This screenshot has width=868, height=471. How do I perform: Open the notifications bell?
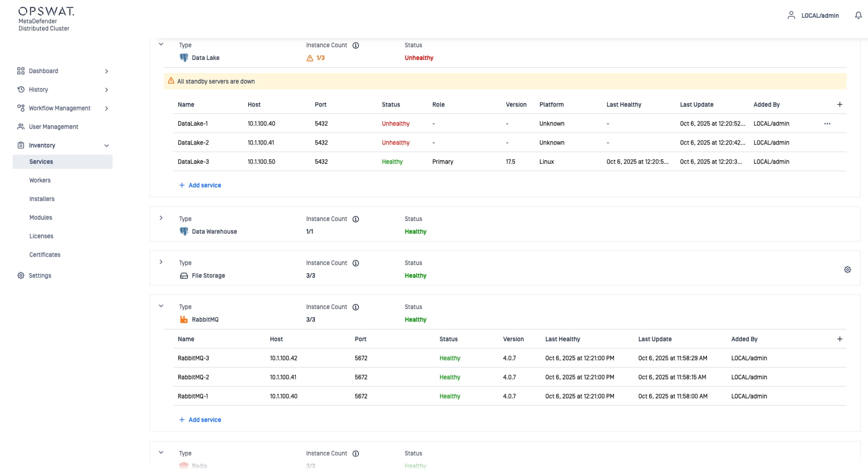[858, 16]
